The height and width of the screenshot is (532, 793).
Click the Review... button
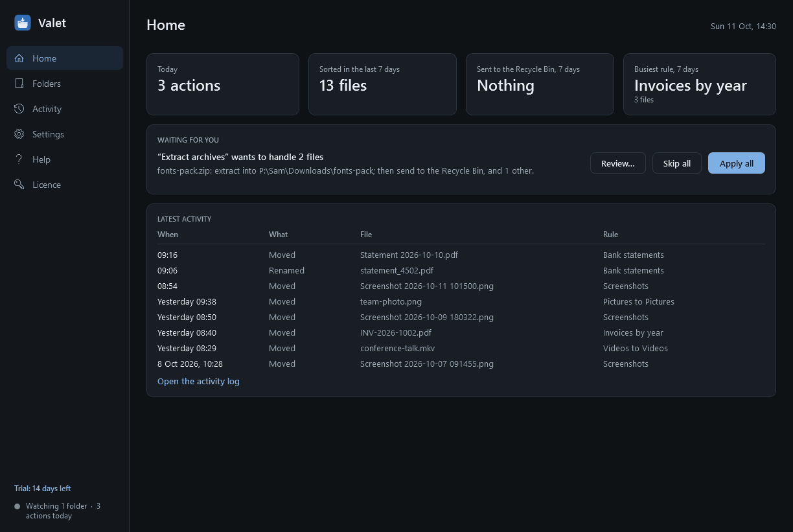click(x=618, y=163)
